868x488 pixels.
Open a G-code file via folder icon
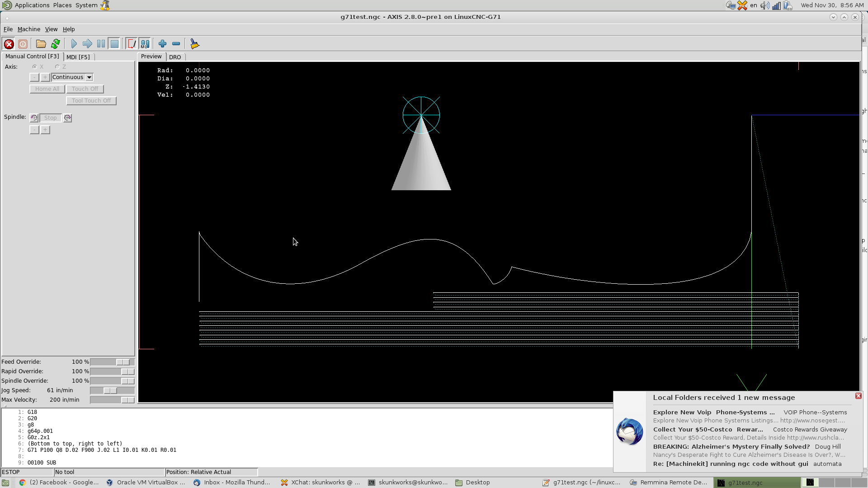pyautogui.click(x=41, y=44)
